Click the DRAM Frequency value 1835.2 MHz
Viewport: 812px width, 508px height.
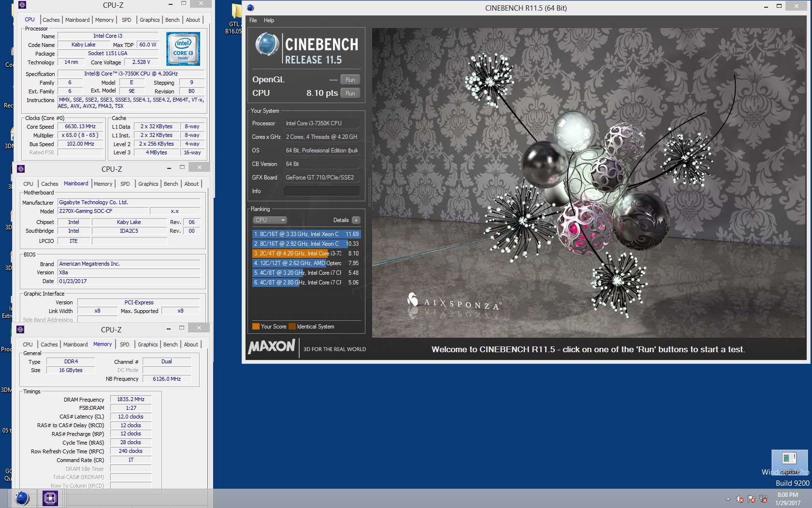pos(130,400)
